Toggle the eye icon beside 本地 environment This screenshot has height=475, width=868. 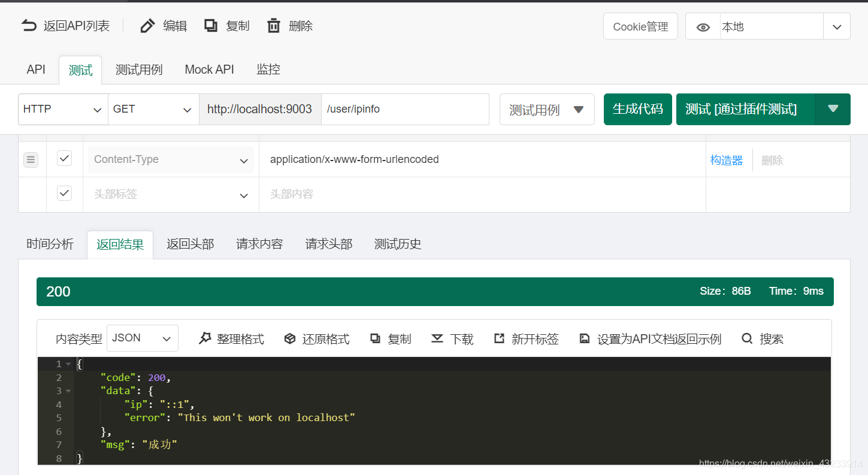tap(703, 27)
